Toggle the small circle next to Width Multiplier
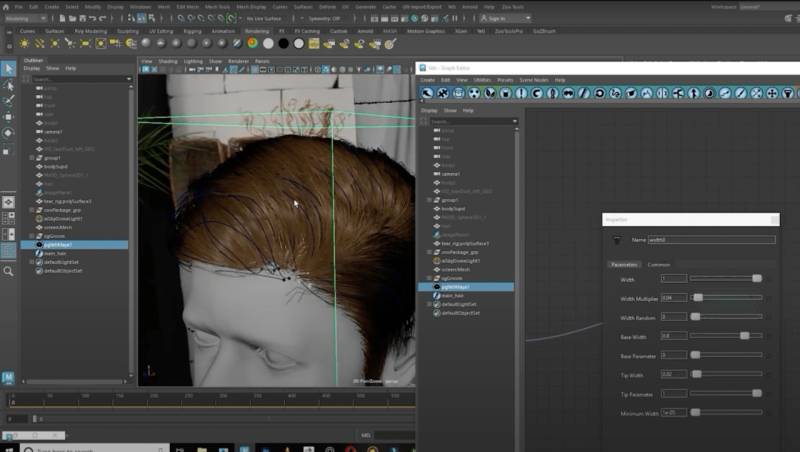 pos(769,298)
